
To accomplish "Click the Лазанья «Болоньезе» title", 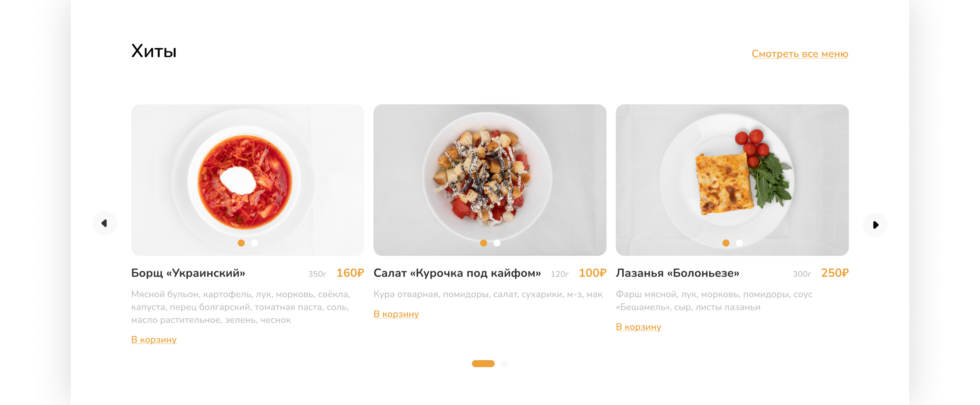I will [x=677, y=273].
